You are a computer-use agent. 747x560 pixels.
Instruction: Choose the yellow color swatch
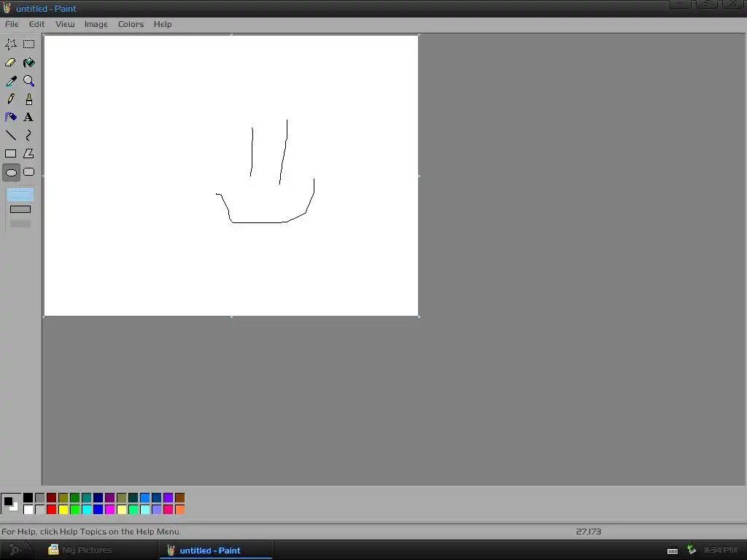coord(63,510)
